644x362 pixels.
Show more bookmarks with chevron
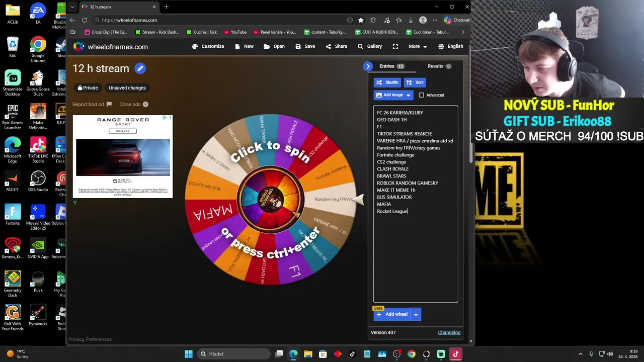click(463, 32)
